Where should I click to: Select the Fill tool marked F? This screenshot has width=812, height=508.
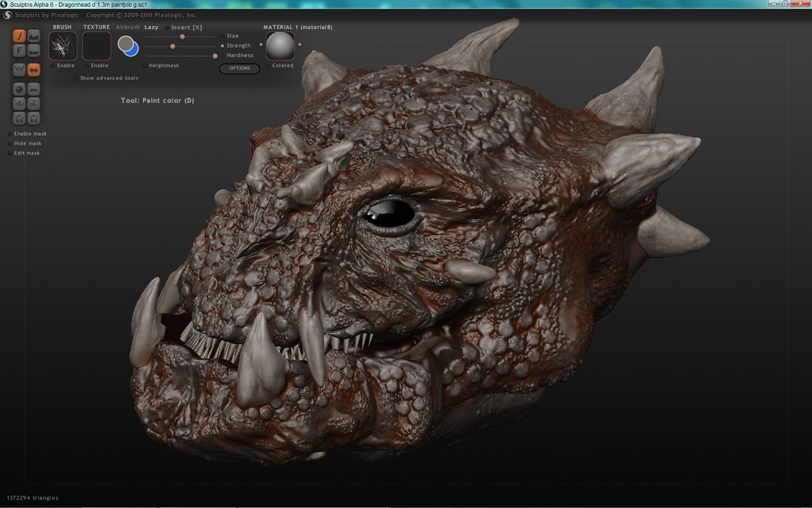pyautogui.click(x=18, y=50)
